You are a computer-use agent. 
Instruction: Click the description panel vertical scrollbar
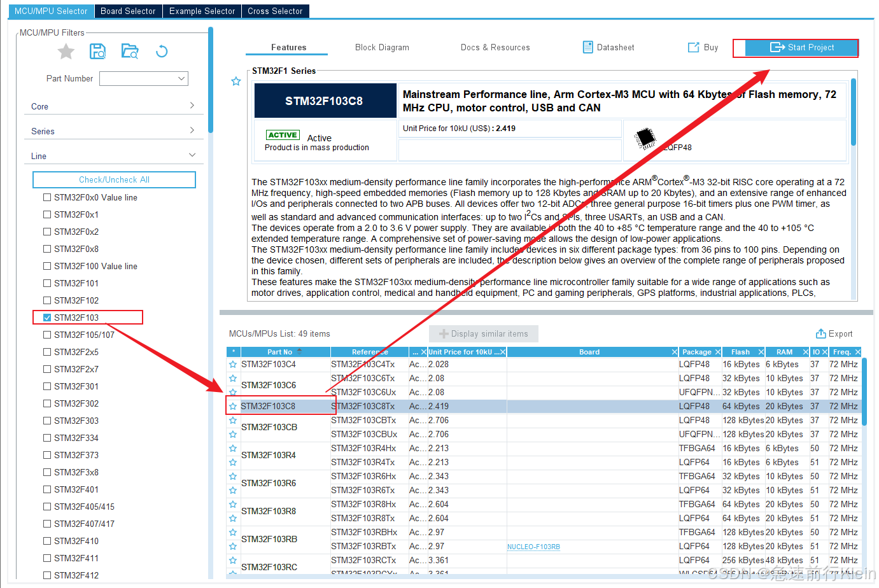click(x=854, y=111)
